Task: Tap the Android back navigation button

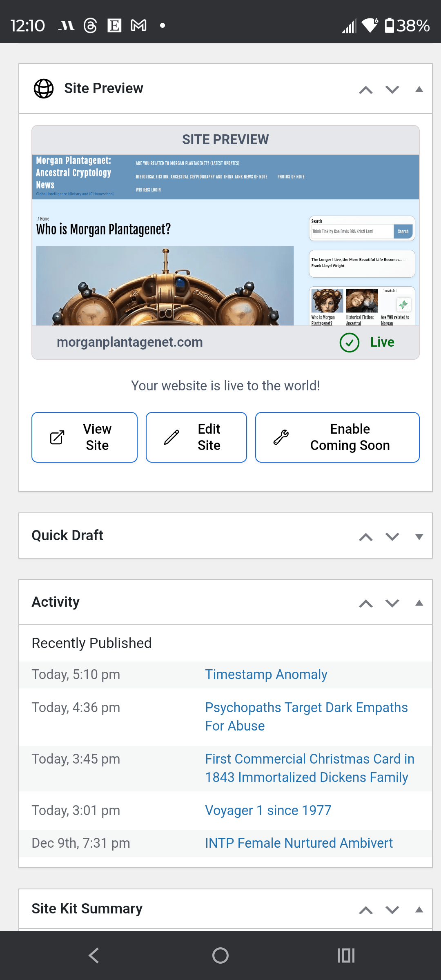Action: click(94, 955)
